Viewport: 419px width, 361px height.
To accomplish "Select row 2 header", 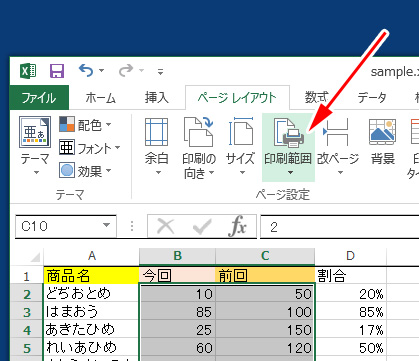I will (x=27, y=294).
